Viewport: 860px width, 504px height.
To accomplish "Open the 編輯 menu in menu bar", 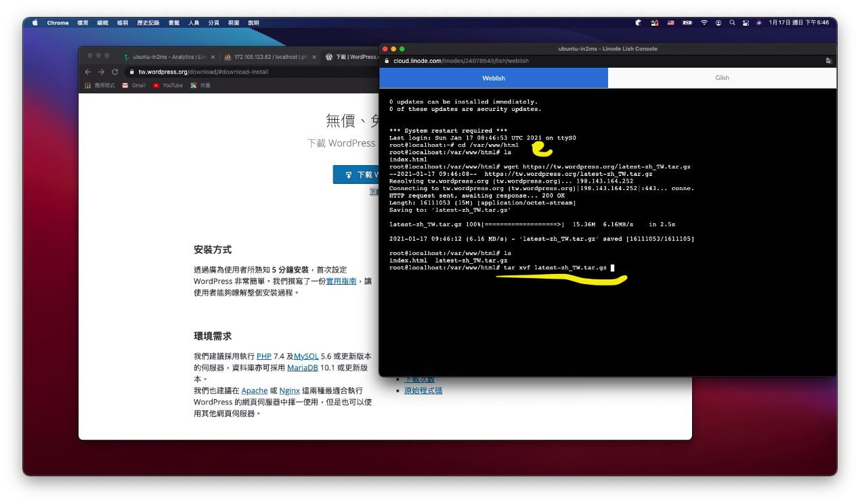I will coord(102,22).
